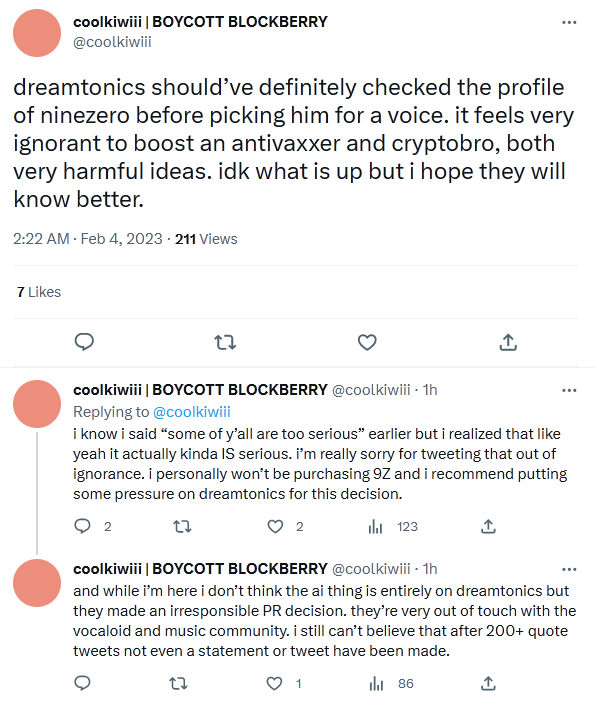View analytics showing 123 views
Viewport: 595px width, 702px height.
pyautogui.click(x=393, y=526)
